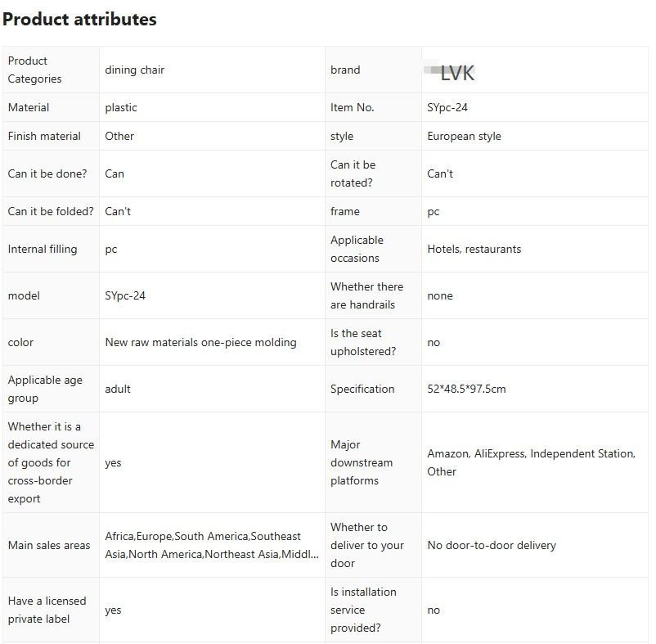The image size is (656, 644).
Task: Select the 'Internal filling' label cell
Action: coord(43,249)
